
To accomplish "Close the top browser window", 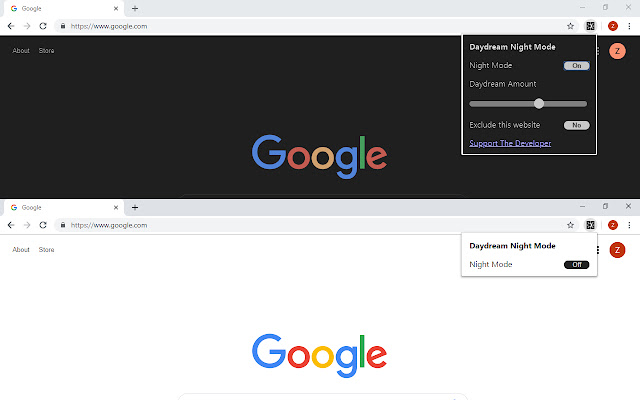I will tap(628, 7).
